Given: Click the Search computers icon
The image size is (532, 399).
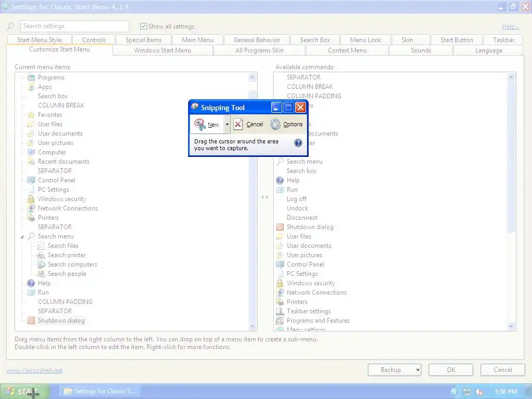Looking at the screenshot, I should tap(41, 264).
